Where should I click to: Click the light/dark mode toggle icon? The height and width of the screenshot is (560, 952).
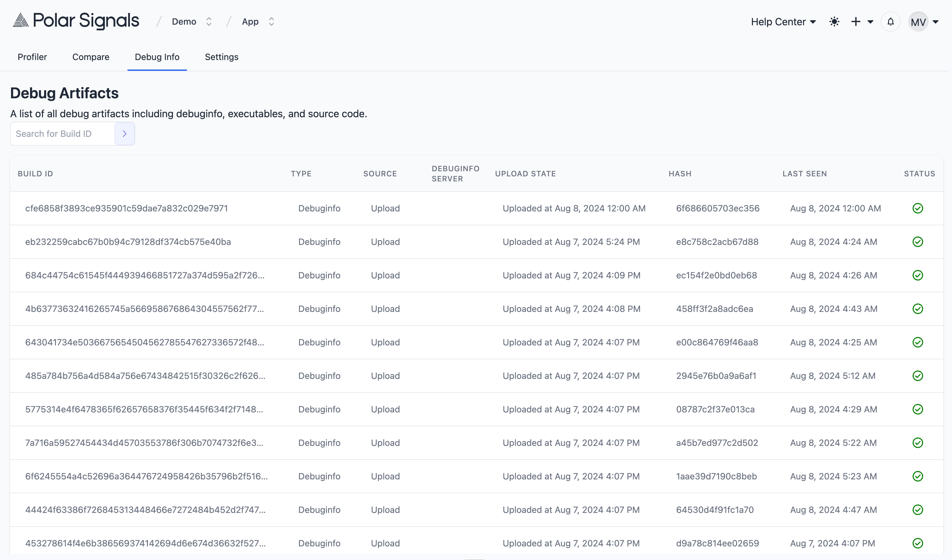835,21
